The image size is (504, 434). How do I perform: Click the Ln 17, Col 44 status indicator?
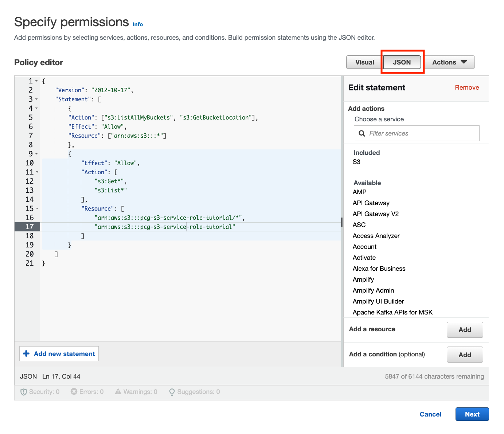[x=61, y=376]
